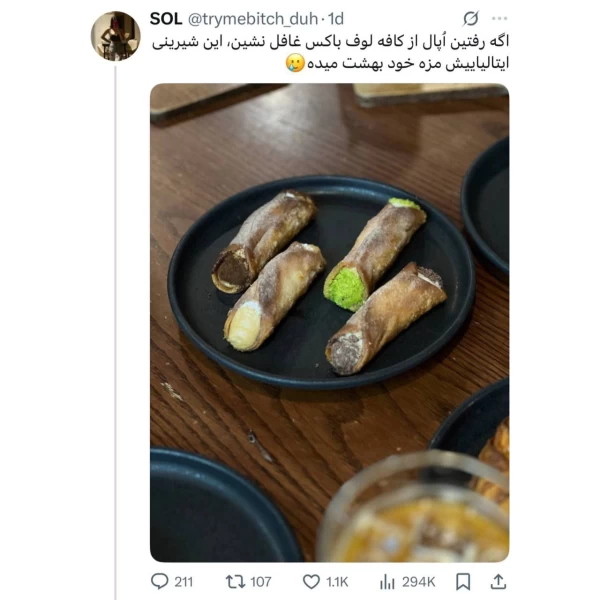Click the 1d timestamp
Image resolution: width=600 pixels, height=600 pixels.
pos(336,19)
